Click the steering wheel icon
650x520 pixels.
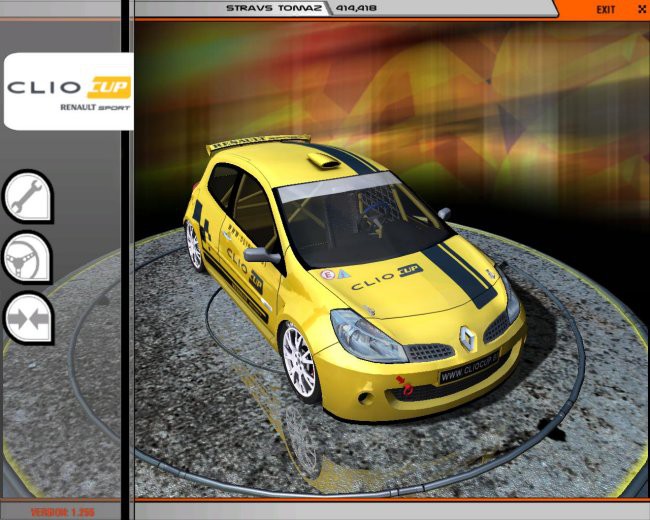click(28, 258)
